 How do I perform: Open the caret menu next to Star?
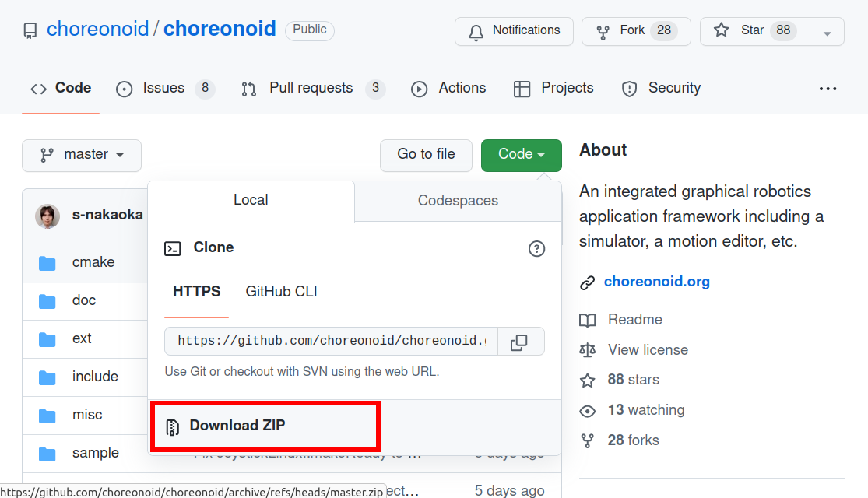827,31
